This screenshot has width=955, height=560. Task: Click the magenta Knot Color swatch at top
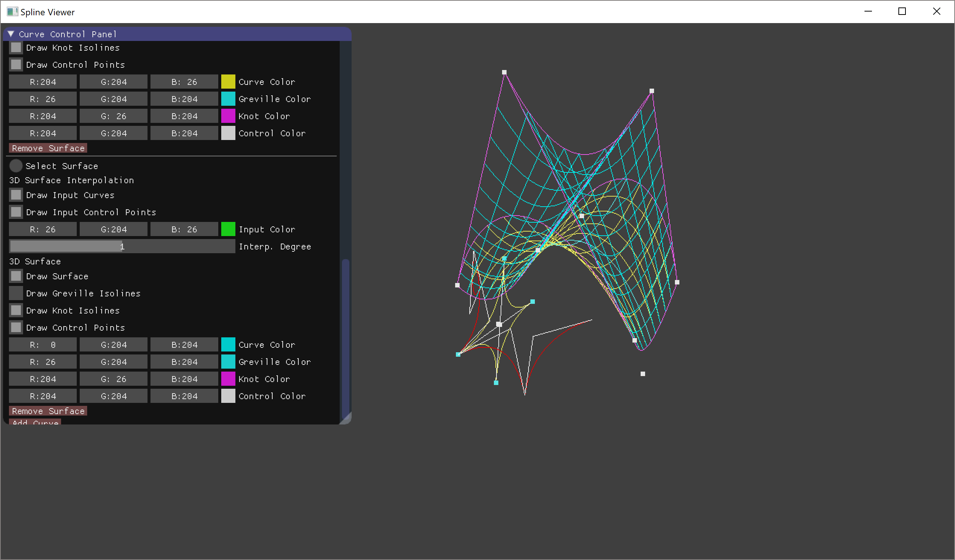228,116
